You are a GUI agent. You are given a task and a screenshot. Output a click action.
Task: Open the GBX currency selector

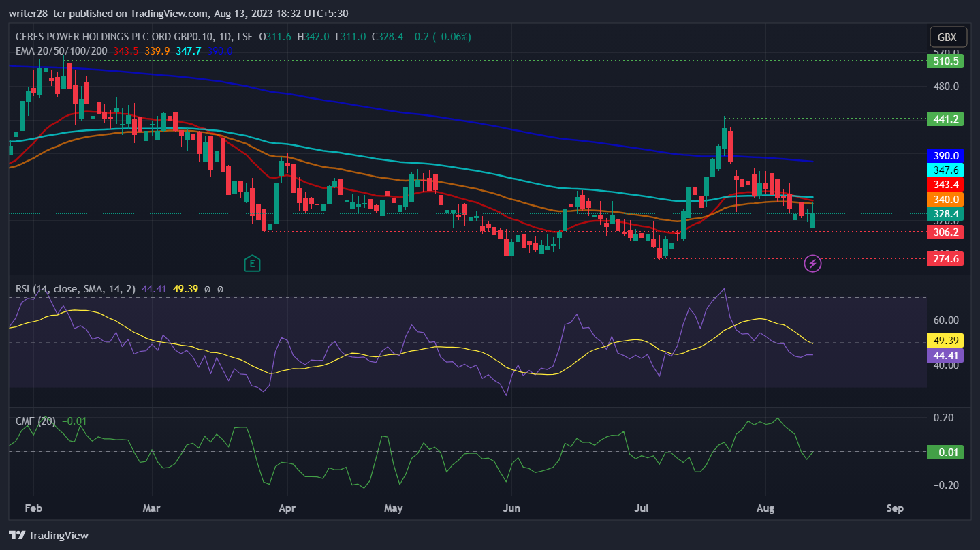[x=947, y=37]
